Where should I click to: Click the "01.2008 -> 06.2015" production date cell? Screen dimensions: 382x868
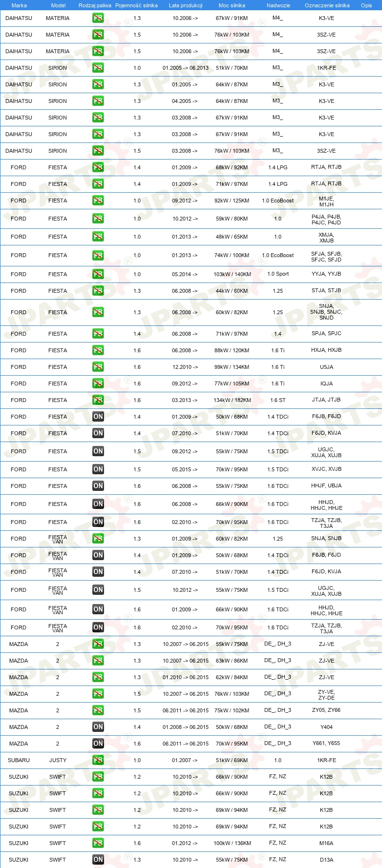(x=186, y=727)
